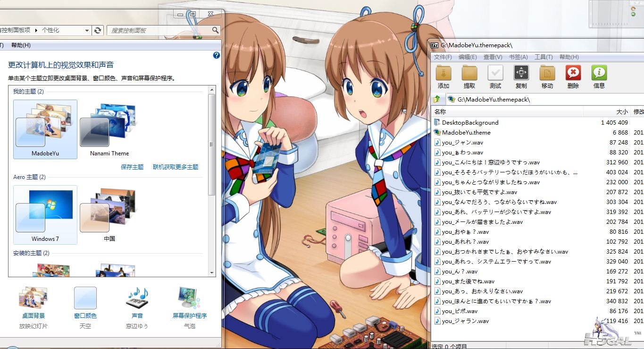Open the 工具(T) menu in 7-Zip

pyautogui.click(x=544, y=57)
